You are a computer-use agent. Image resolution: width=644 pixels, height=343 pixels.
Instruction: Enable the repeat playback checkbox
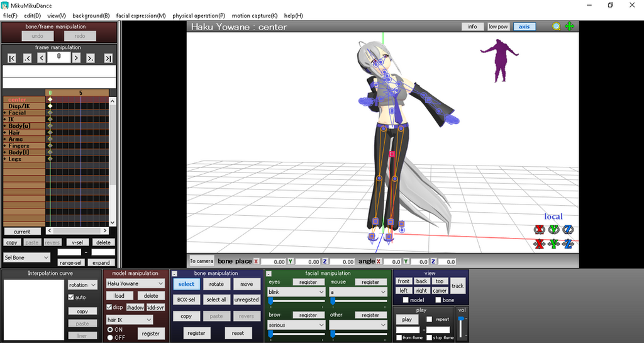click(x=429, y=319)
